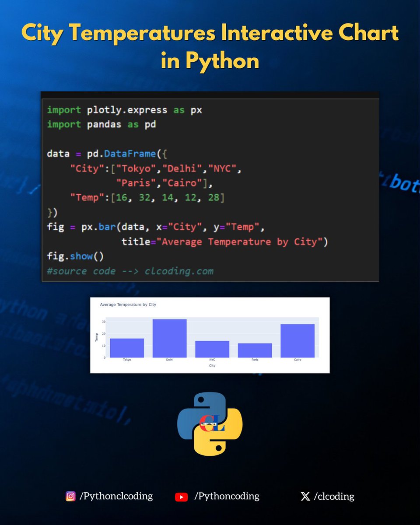The image size is (420, 525).
Task: Click the Python CL logo
Action: coord(210,424)
